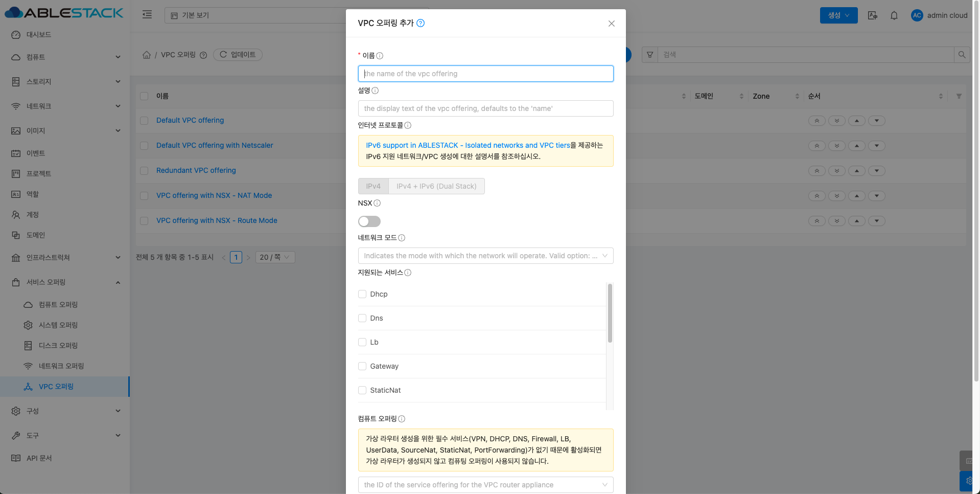Click the search magnifier icon
Image resolution: width=980 pixels, height=494 pixels.
coord(962,55)
